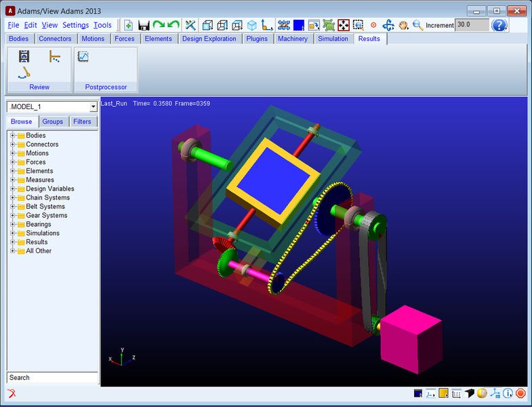Toggle shaded/wireframe sphere render icon
Image resolution: width=532 pixels, height=407 pixels.
pos(482,393)
